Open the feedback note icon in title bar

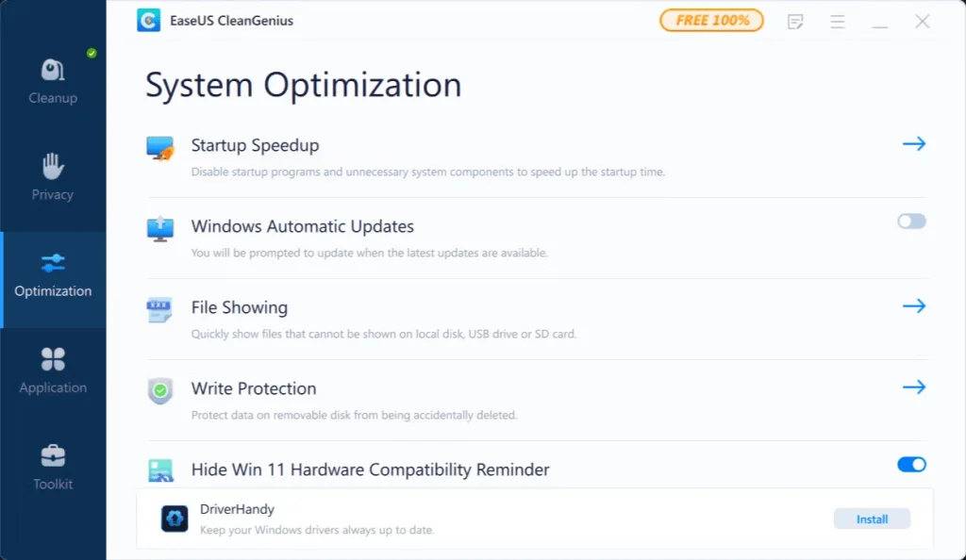(x=795, y=21)
